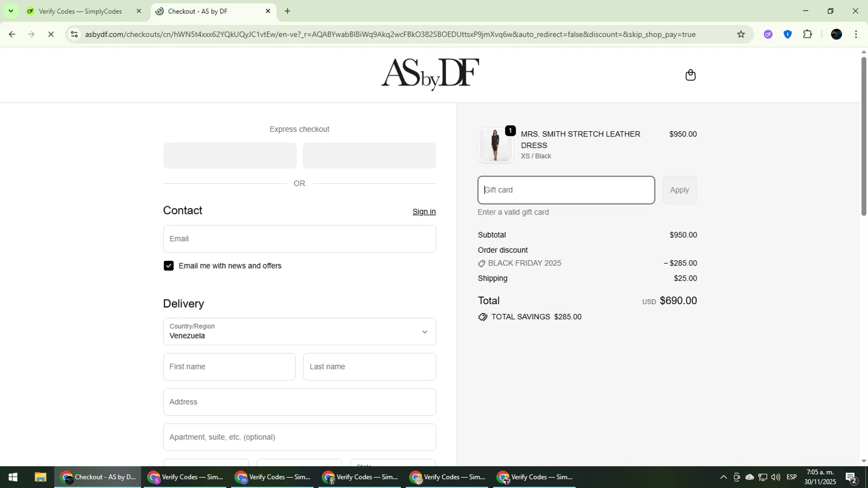Focus the Gift card input field
Viewport: 868px width, 488px height.
[x=566, y=190]
